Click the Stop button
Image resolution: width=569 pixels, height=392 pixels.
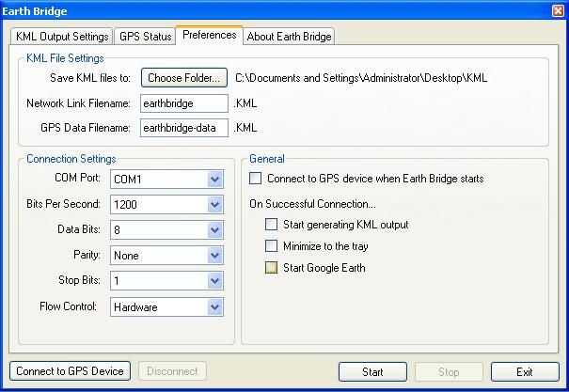tap(449, 371)
